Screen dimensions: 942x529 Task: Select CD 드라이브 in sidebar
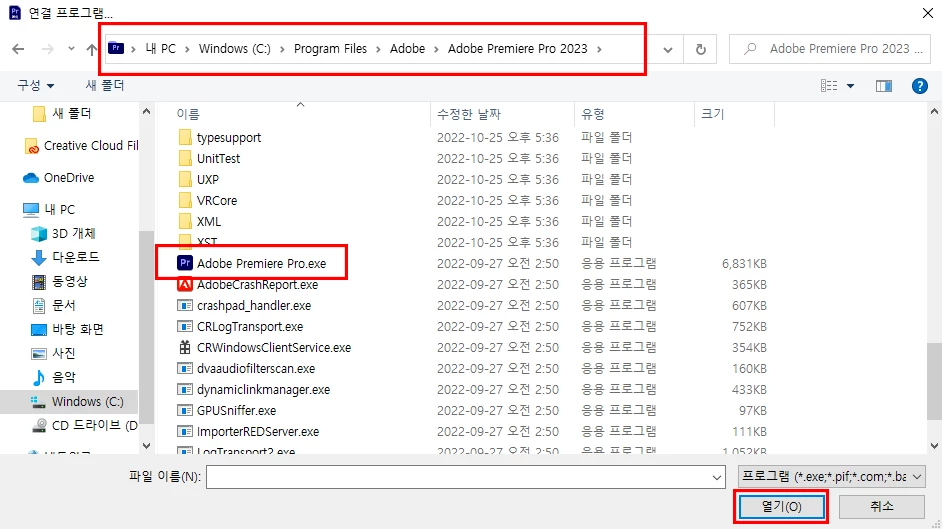tap(85, 426)
